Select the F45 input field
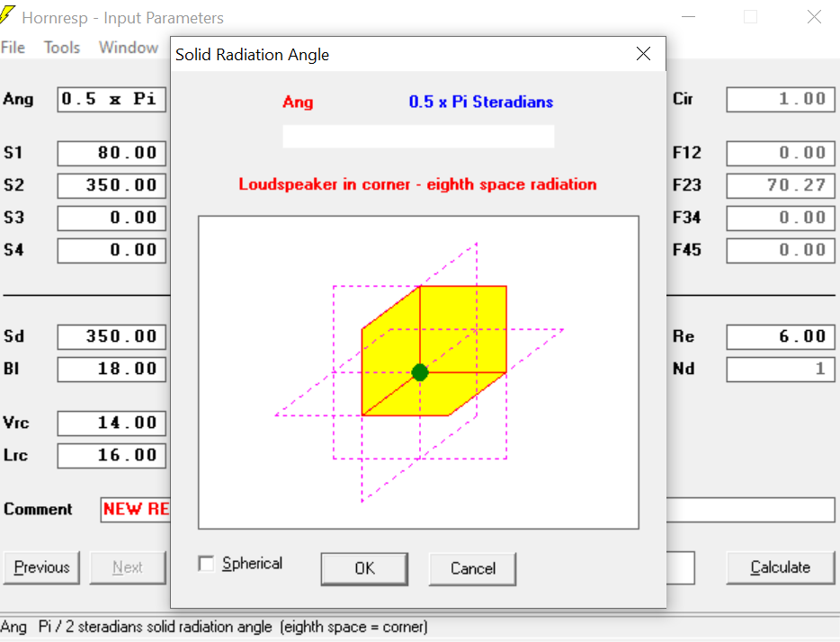This screenshot has width=840, height=642. (x=781, y=251)
